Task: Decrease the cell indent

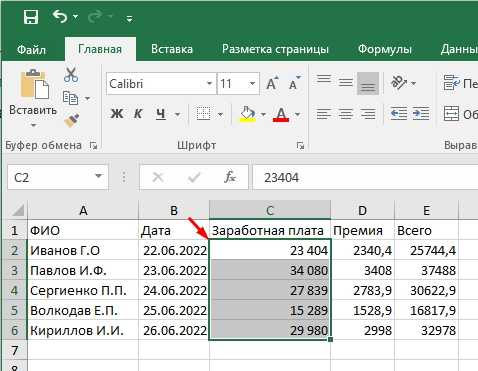Action: (x=399, y=114)
